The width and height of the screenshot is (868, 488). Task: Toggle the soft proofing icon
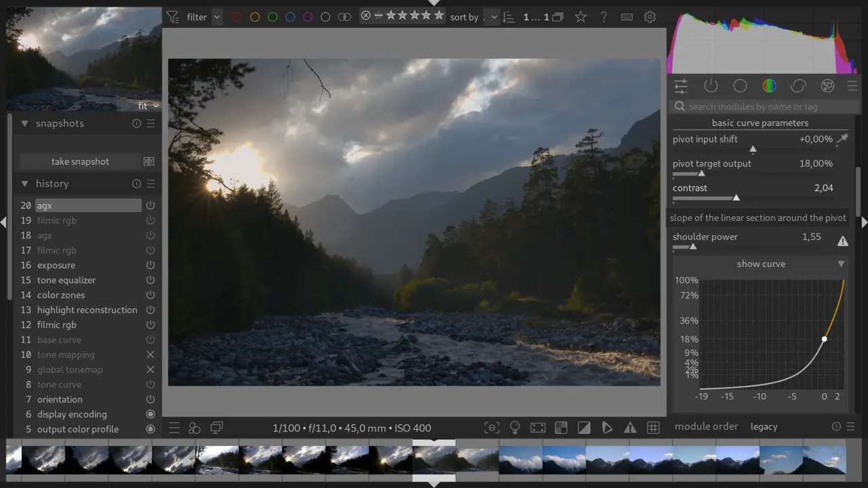(x=607, y=428)
